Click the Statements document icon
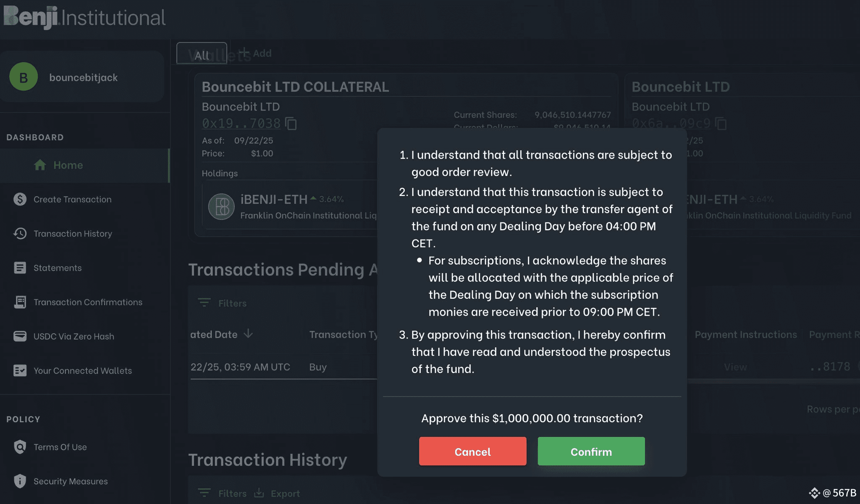Image resolution: width=860 pixels, height=504 pixels. pyautogui.click(x=20, y=268)
